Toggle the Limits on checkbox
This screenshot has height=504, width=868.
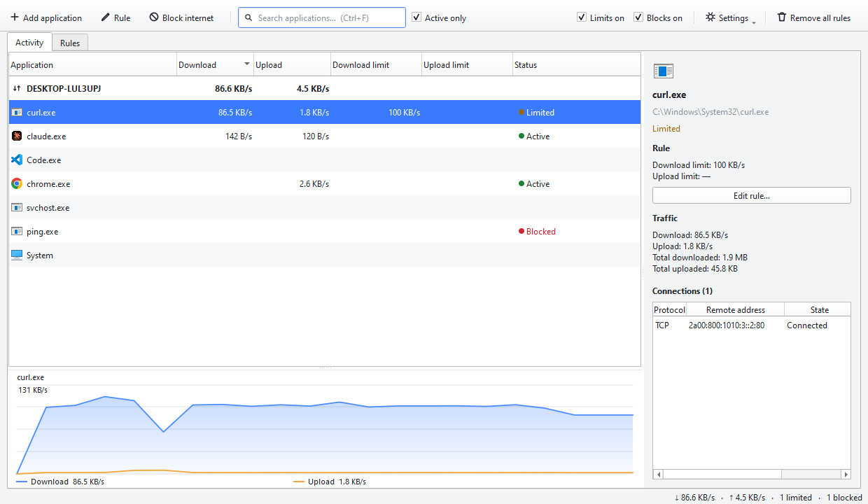coord(582,17)
